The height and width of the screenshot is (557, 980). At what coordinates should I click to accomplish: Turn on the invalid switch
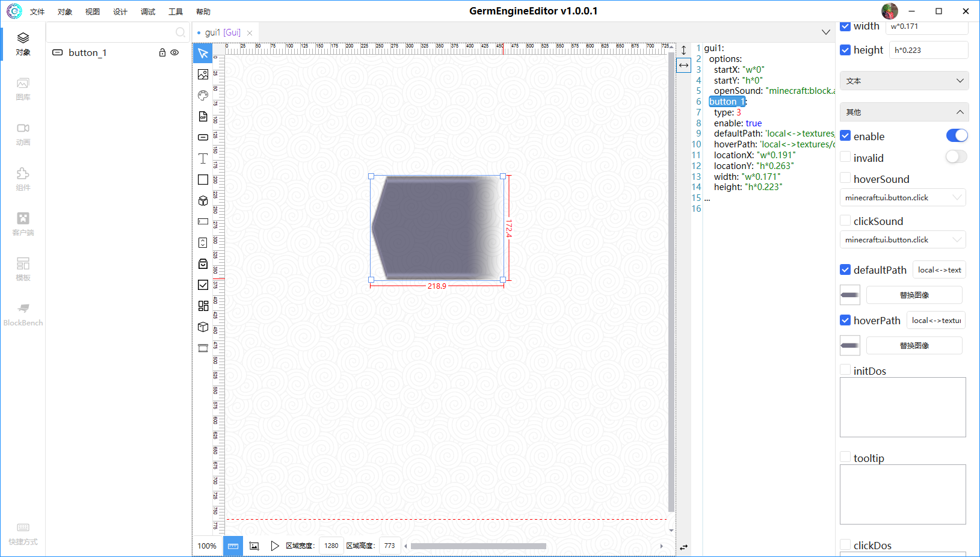pyautogui.click(x=957, y=157)
